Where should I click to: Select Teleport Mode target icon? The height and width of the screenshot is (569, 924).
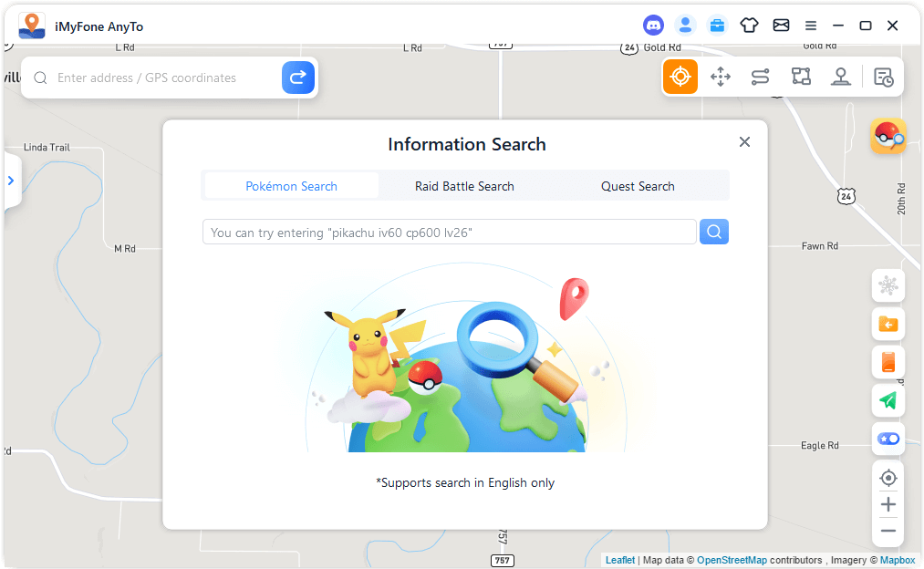point(680,77)
